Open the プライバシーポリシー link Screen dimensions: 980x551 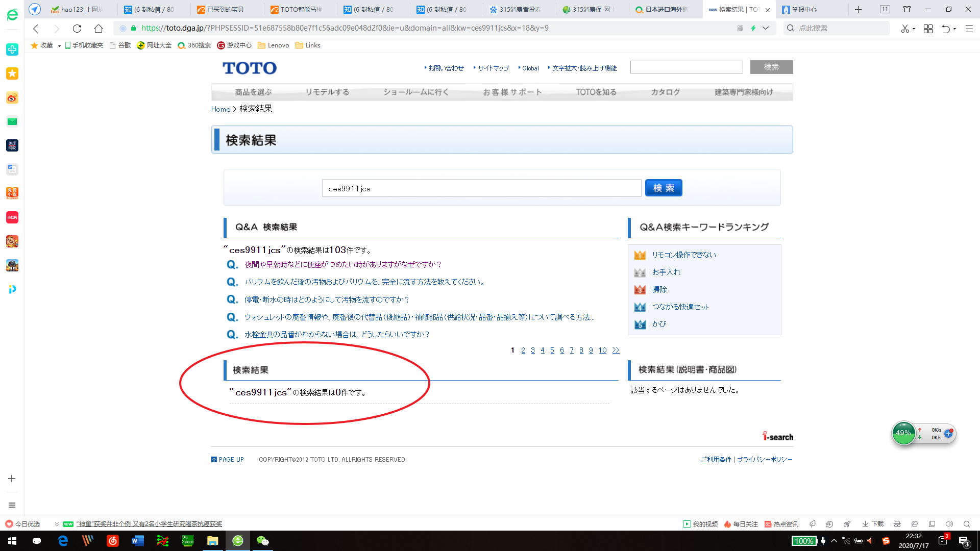coord(765,460)
